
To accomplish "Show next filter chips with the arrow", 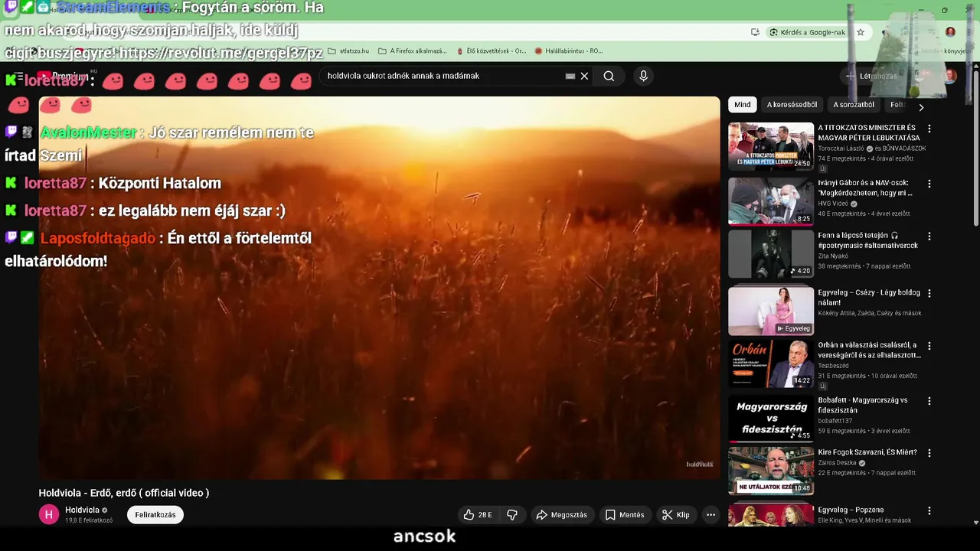I will pyautogui.click(x=921, y=108).
